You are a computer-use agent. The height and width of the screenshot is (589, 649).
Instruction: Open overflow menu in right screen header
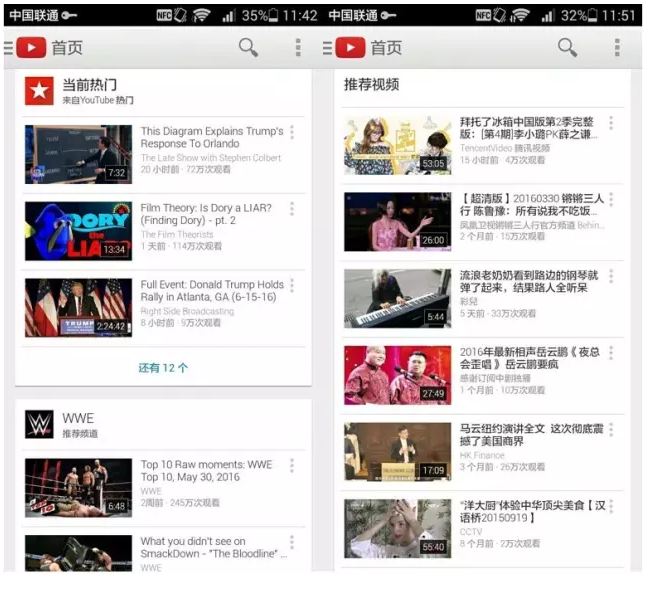tap(616, 47)
